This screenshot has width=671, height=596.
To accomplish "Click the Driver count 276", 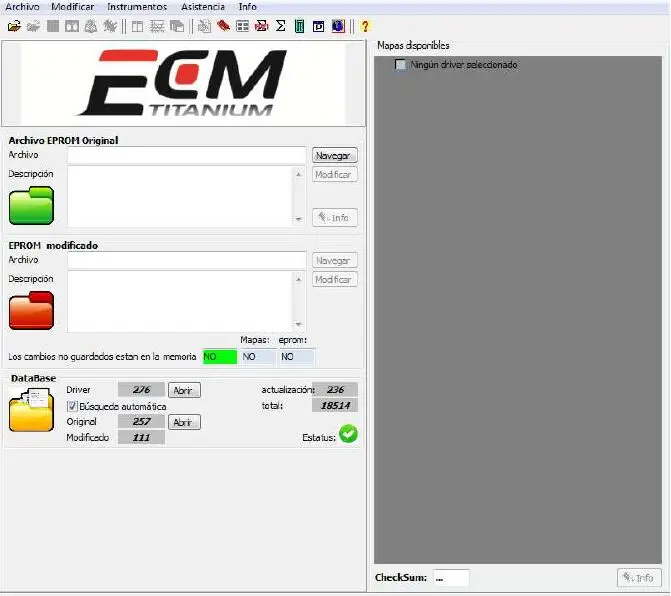I will pos(141,390).
